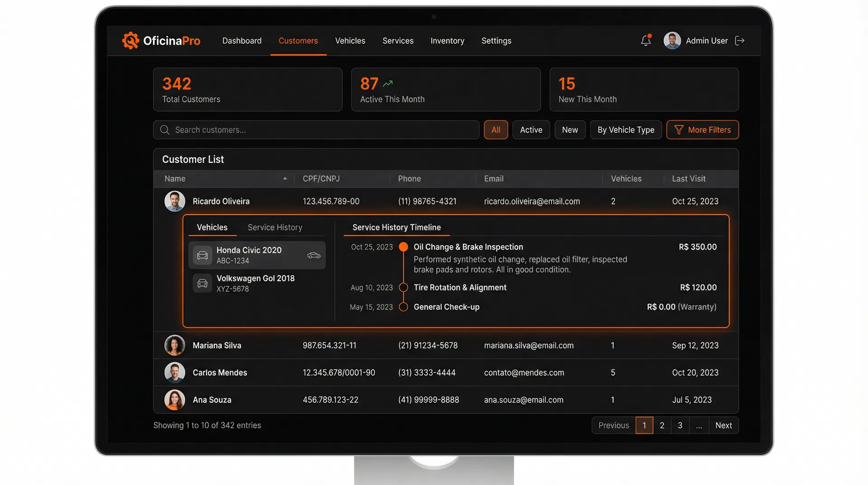Click the car outline icon on Honda Civic row
The width and height of the screenshot is (868, 485).
point(314,256)
